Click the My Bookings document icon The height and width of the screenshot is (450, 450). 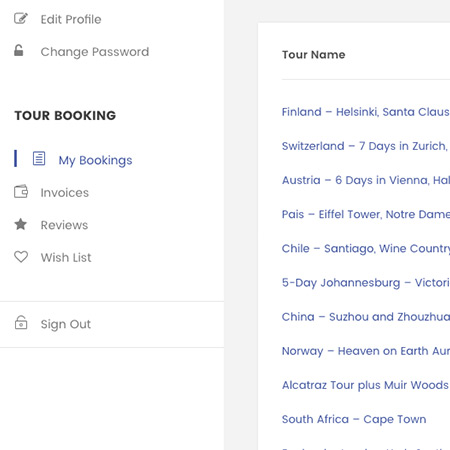point(39,158)
